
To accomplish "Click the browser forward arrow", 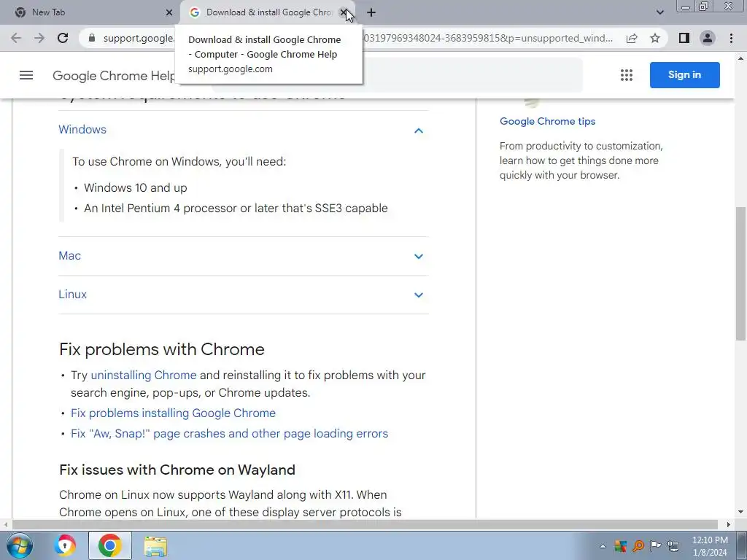I will [39, 38].
